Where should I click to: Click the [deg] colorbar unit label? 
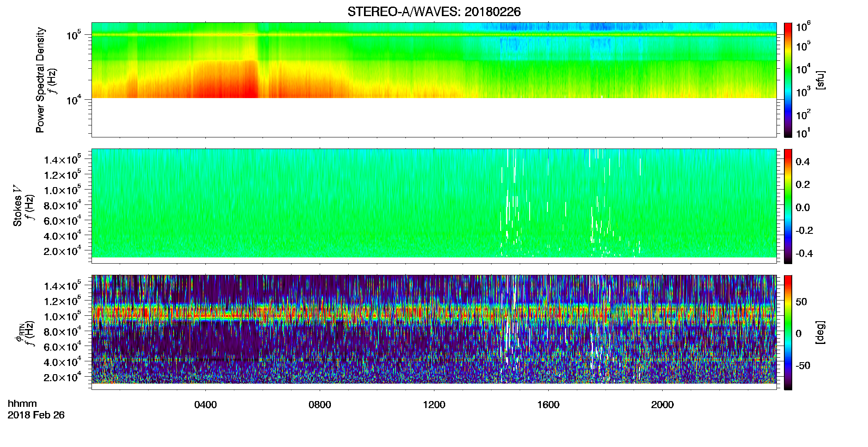pos(821,332)
